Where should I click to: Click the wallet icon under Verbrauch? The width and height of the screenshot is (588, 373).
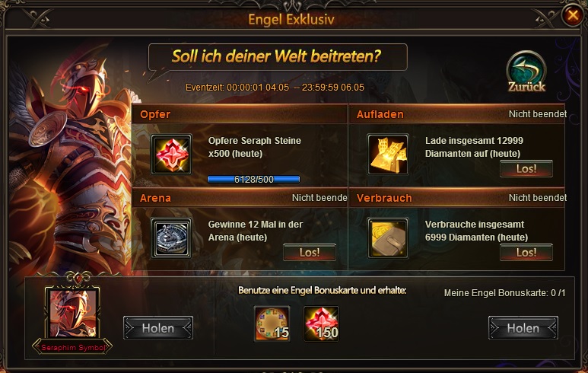(x=388, y=238)
